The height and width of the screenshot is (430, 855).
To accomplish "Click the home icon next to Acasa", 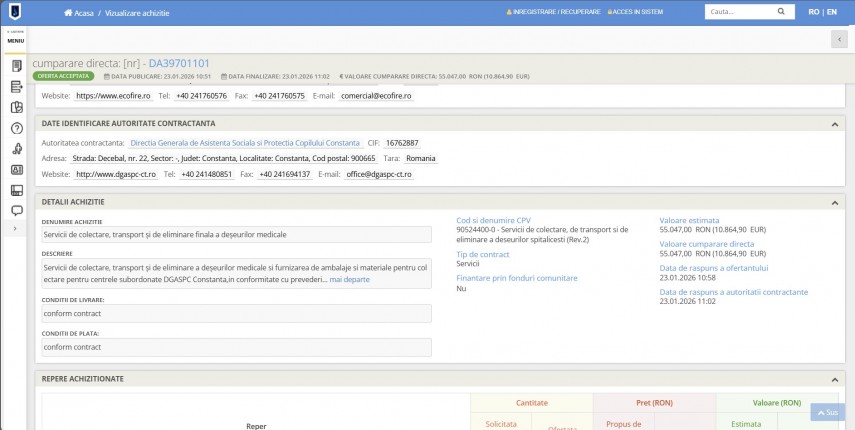I will 68,12.
